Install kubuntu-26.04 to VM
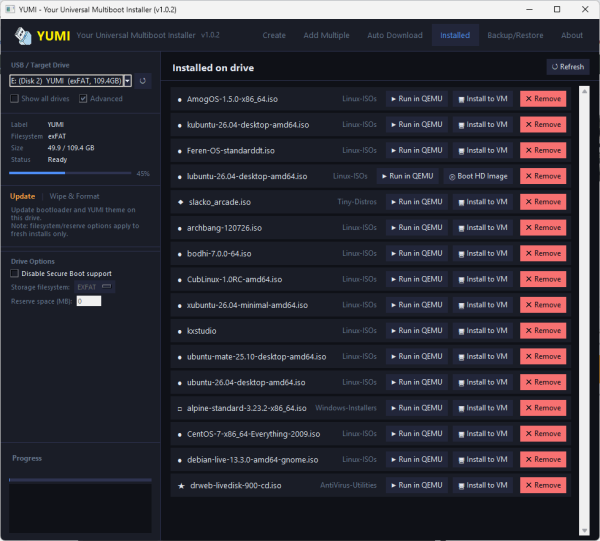The width and height of the screenshot is (600, 541). (483, 125)
